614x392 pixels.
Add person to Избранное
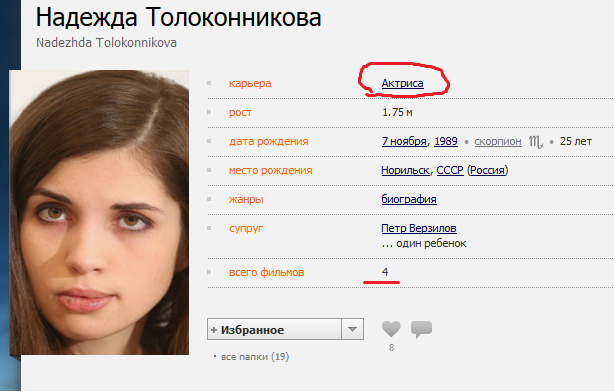click(x=274, y=329)
